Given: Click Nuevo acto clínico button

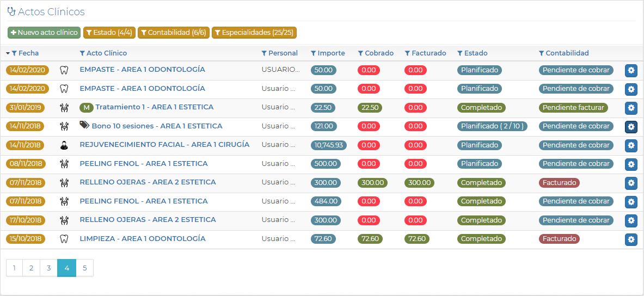Looking at the screenshot, I should [44, 33].
